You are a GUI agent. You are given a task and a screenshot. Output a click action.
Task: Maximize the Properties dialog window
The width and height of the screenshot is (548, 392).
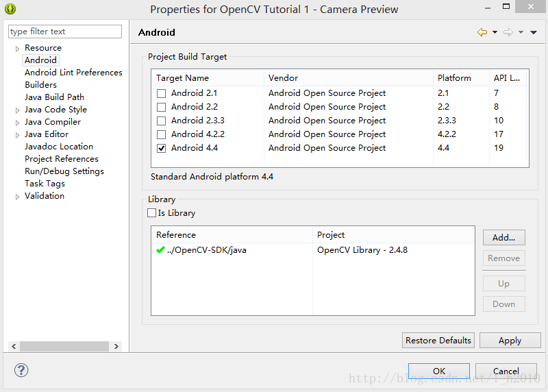[506, 6]
